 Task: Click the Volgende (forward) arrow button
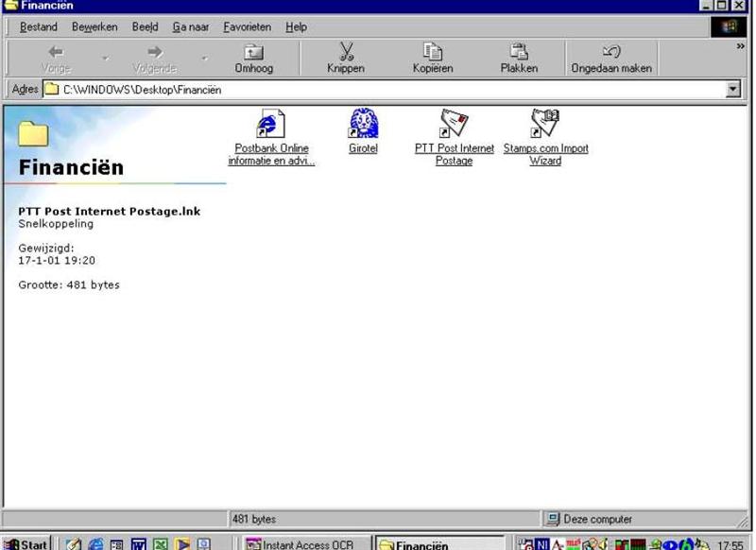tap(155, 59)
